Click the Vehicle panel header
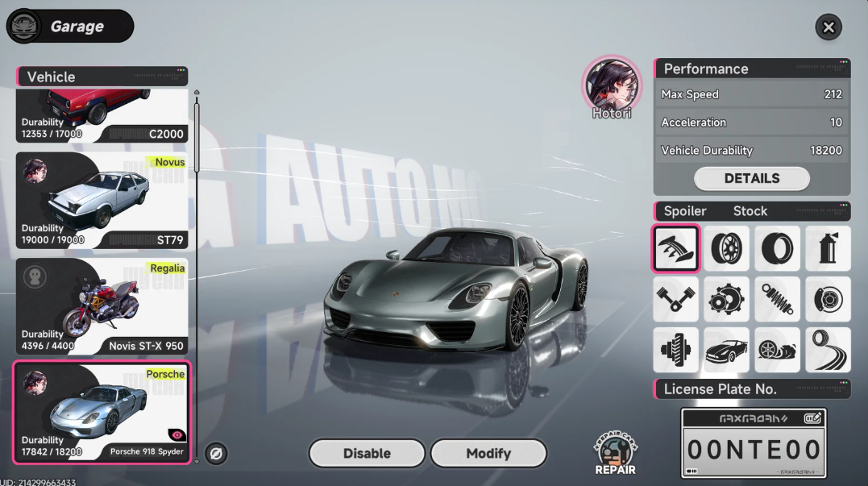This screenshot has width=868, height=486. point(102,77)
